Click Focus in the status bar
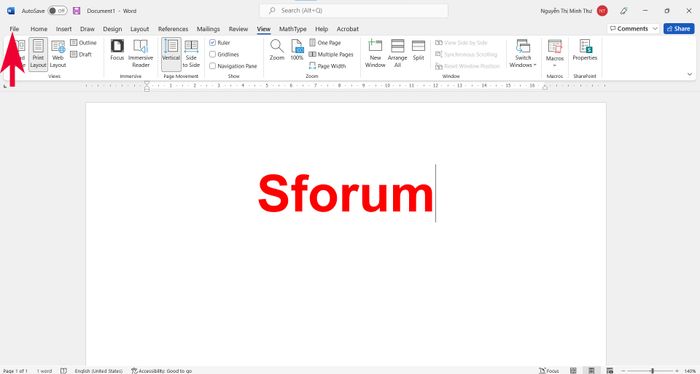Image resolution: width=700 pixels, height=374 pixels. click(x=549, y=371)
